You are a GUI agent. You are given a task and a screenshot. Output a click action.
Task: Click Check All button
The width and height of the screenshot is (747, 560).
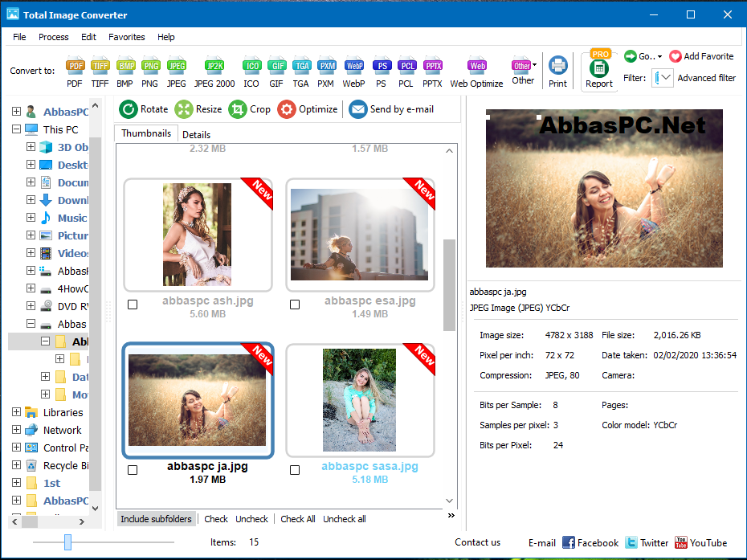pyautogui.click(x=298, y=519)
